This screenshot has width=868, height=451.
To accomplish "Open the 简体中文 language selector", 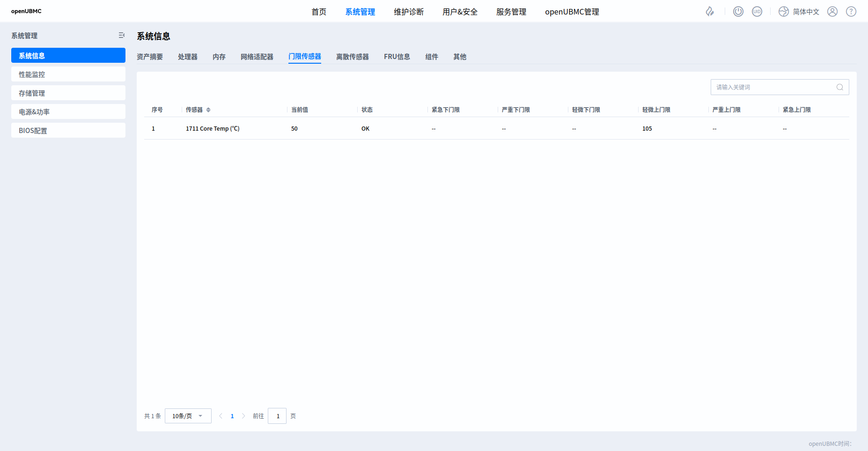I will [799, 12].
